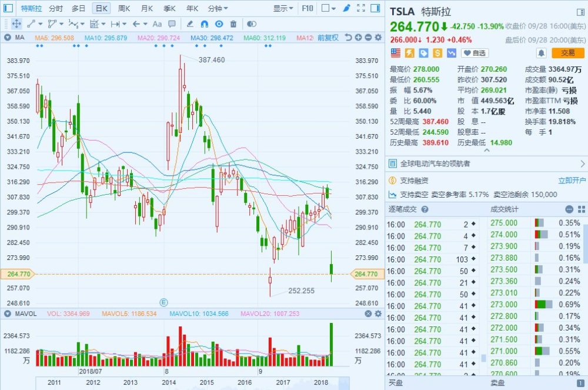Select the eraser/edit drawing tool

pos(190,24)
